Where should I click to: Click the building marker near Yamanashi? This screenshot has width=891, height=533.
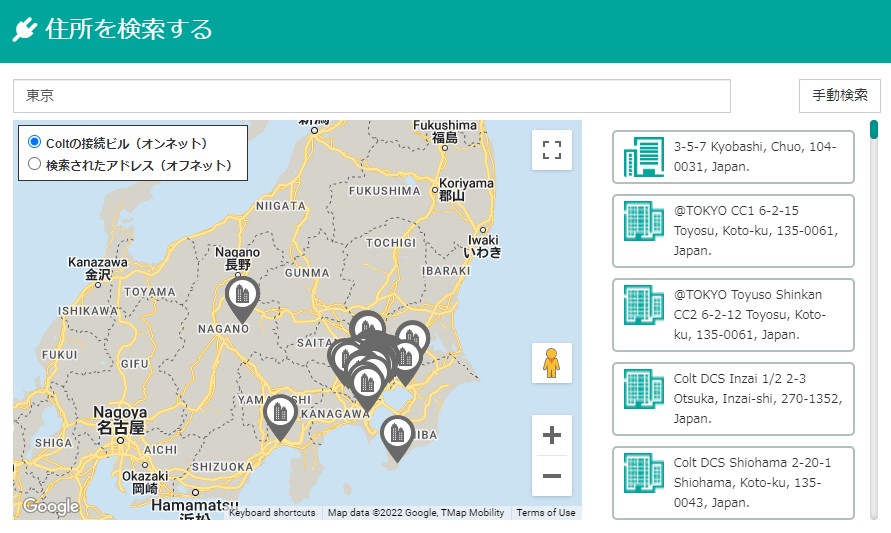[x=280, y=415]
